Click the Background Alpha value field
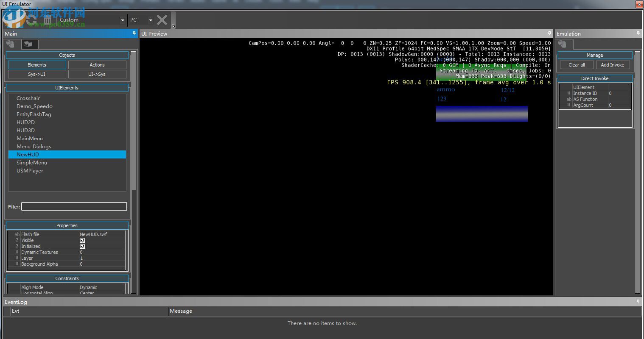Image resolution: width=644 pixels, height=339 pixels. click(102, 264)
